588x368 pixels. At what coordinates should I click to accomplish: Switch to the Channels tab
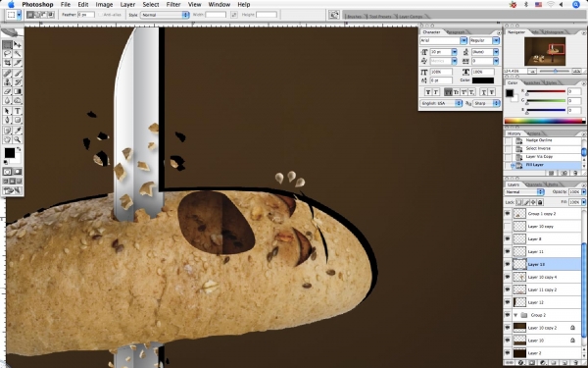click(x=533, y=184)
